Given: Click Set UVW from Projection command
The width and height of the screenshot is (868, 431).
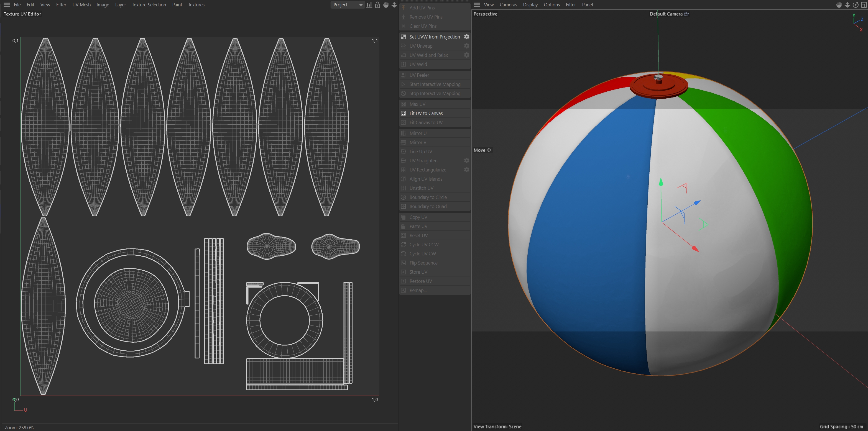Looking at the screenshot, I should pyautogui.click(x=434, y=37).
